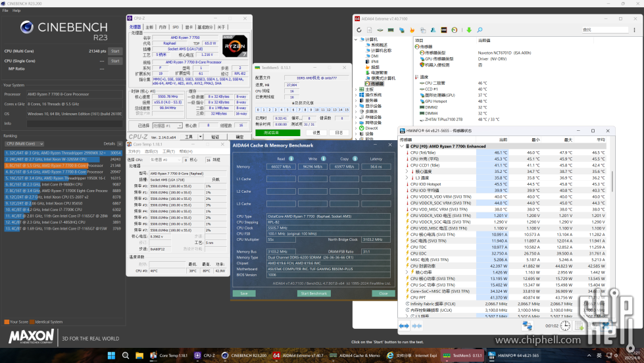Open the 处理器 #1 selection dropdown in CPU-Z
Image resolution: width=644 pixels, height=363 pixels.
(167, 126)
